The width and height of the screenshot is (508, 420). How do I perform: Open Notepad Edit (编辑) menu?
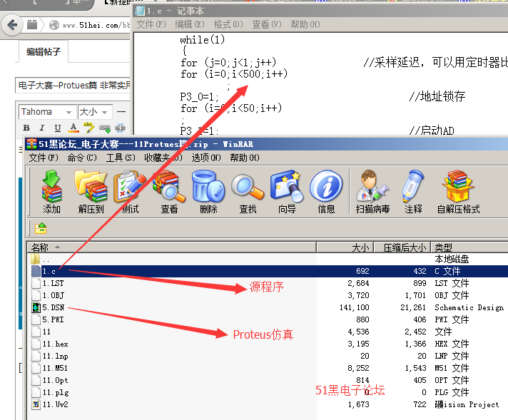tap(190, 24)
